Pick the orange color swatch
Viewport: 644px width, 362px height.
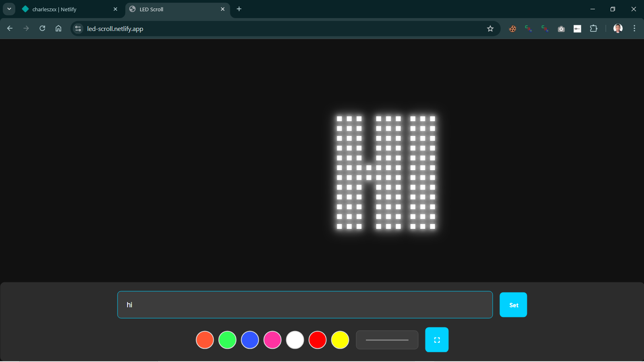(205, 340)
